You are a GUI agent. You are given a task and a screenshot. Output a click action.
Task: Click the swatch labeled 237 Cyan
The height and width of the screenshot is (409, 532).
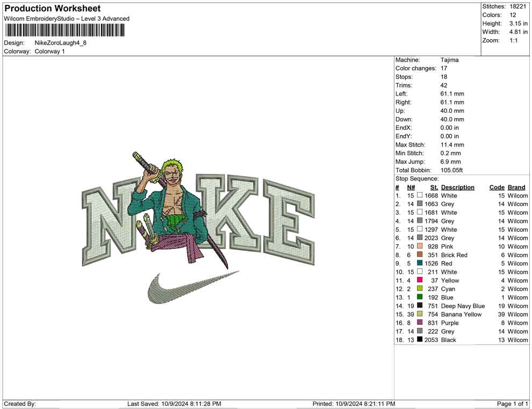tap(420, 288)
